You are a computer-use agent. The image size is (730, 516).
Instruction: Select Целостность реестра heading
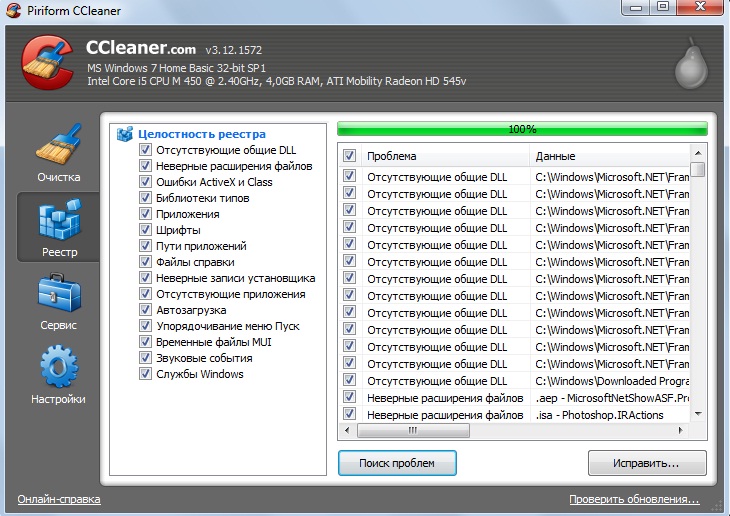pyautogui.click(x=202, y=134)
